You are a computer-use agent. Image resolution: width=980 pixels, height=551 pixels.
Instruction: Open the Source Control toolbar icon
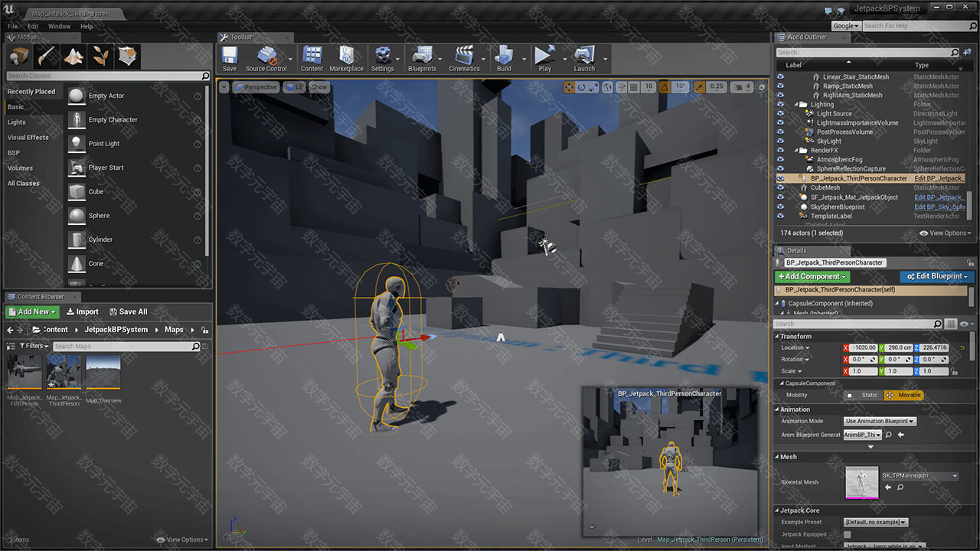point(266,57)
